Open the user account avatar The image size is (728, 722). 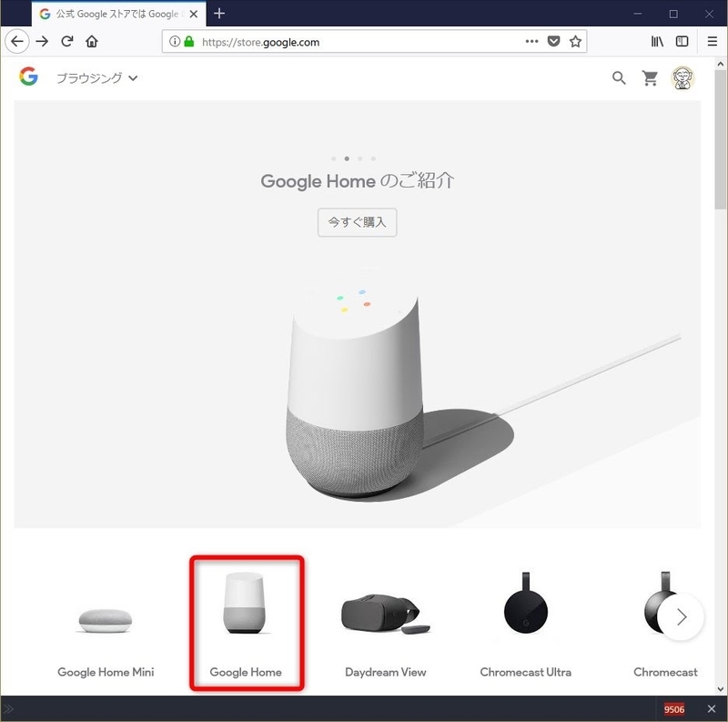click(682, 78)
